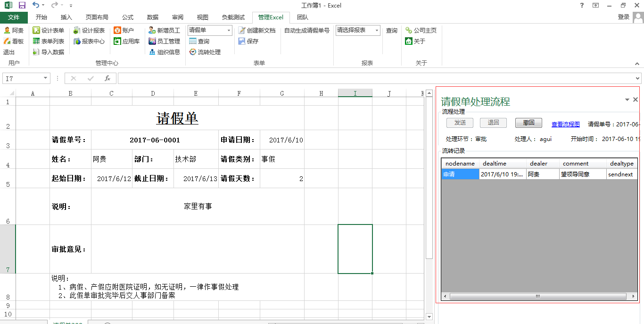Click 查询 in the 报表 group
The height and width of the screenshot is (324, 644).
click(x=392, y=30)
